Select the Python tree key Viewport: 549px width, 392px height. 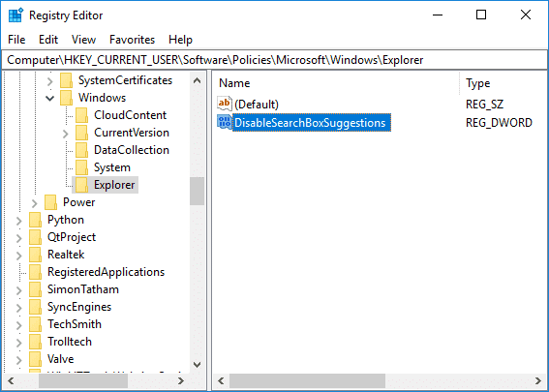coord(66,220)
